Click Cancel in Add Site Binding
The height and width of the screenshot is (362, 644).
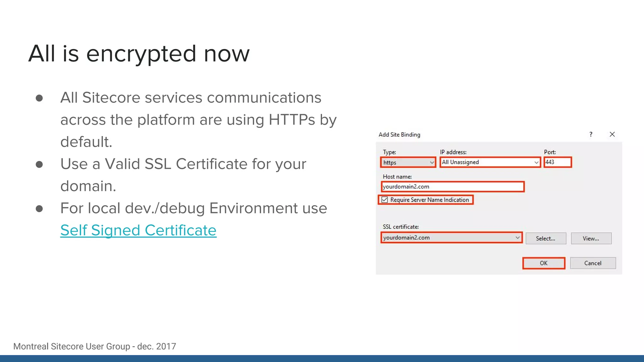pos(593,263)
